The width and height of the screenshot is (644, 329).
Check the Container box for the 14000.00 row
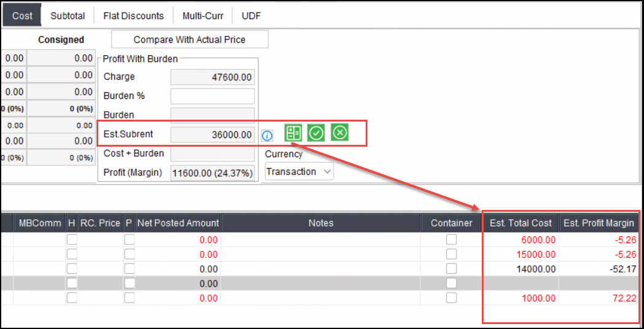click(x=452, y=269)
